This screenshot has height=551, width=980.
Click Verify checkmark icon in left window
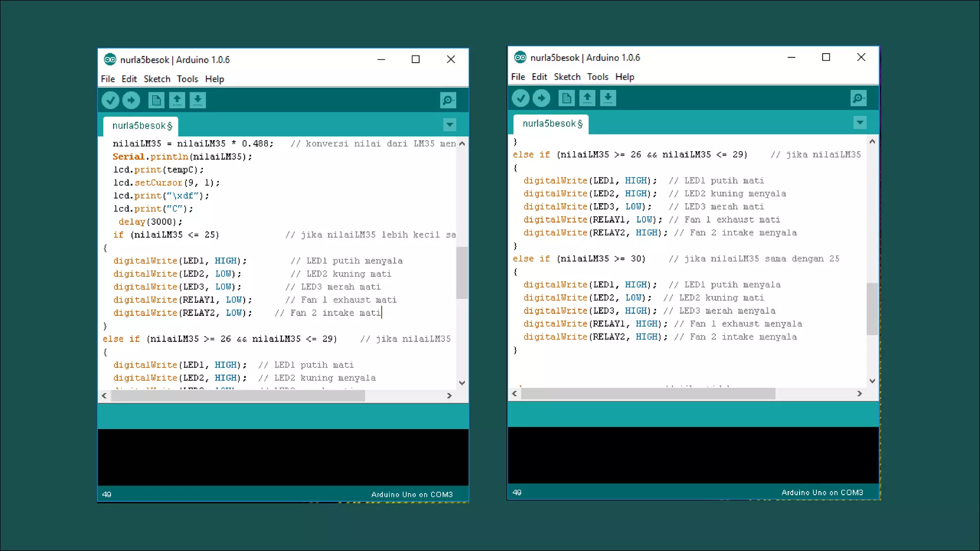pos(111,100)
